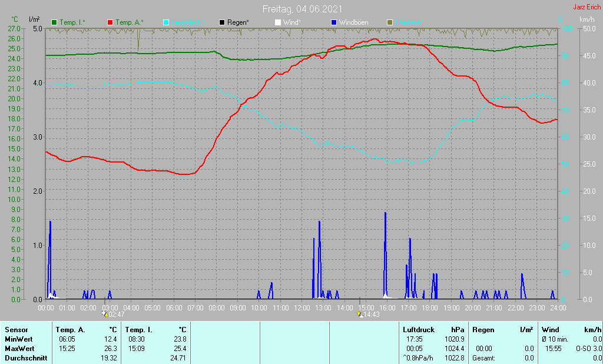The height and width of the screenshot is (364, 603).
Task: Click the Windböen legend label
Action: (x=353, y=22)
